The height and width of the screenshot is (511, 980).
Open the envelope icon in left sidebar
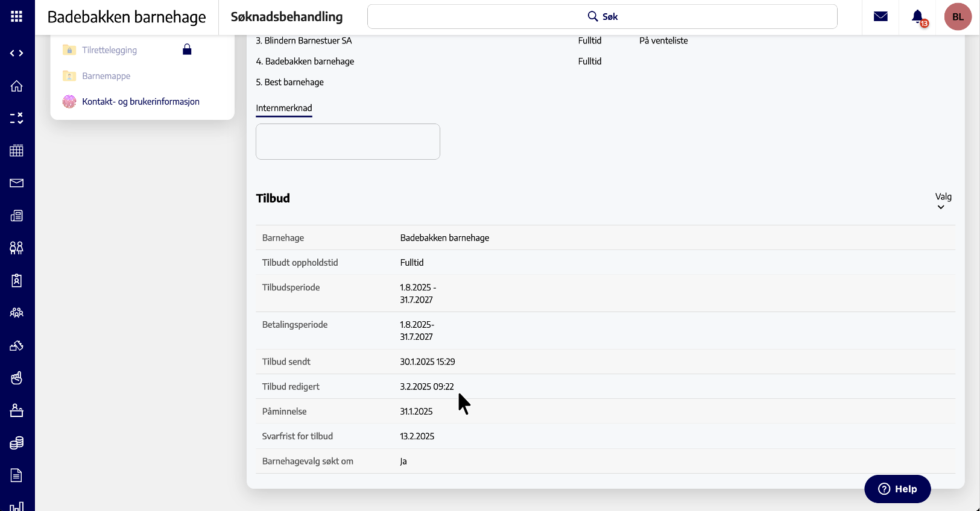tap(17, 183)
